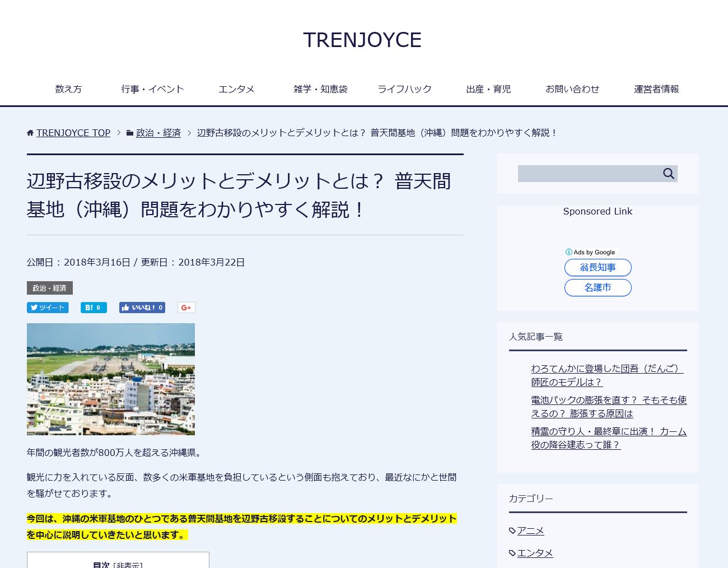Open the ライフハック menu item
This screenshot has height=568, width=728.
[x=404, y=89]
